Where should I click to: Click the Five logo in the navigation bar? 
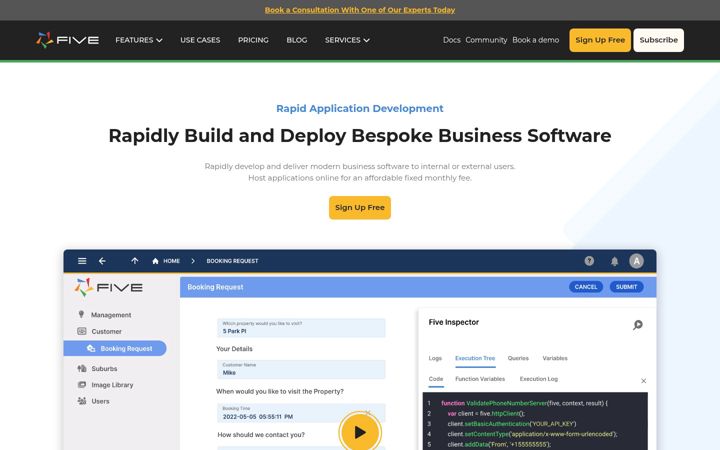coord(68,40)
